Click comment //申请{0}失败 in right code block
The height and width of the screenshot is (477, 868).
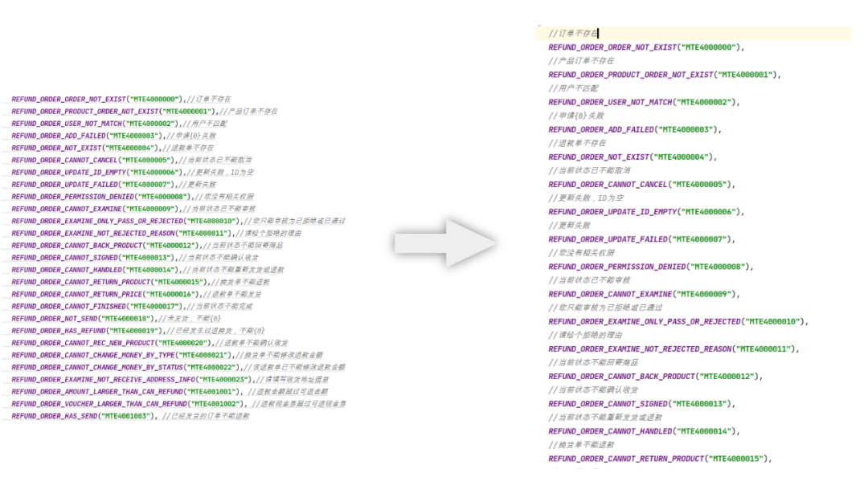click(576, 116)
